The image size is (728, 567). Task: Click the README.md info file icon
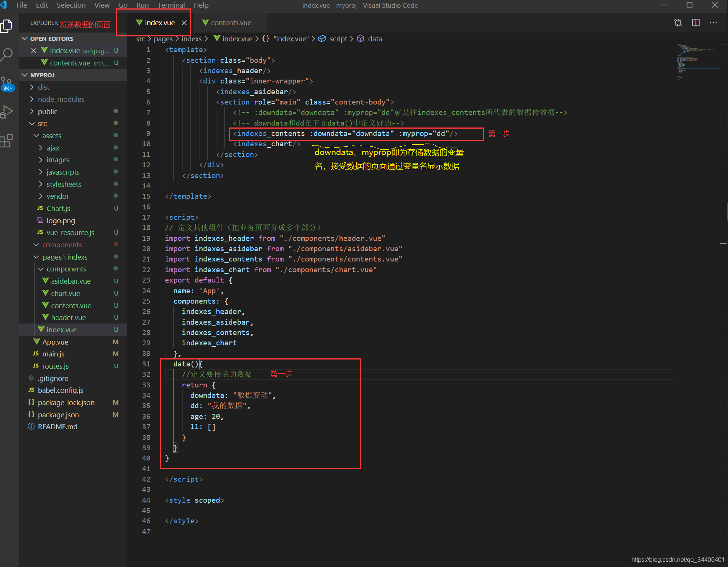tap(31, 426)
